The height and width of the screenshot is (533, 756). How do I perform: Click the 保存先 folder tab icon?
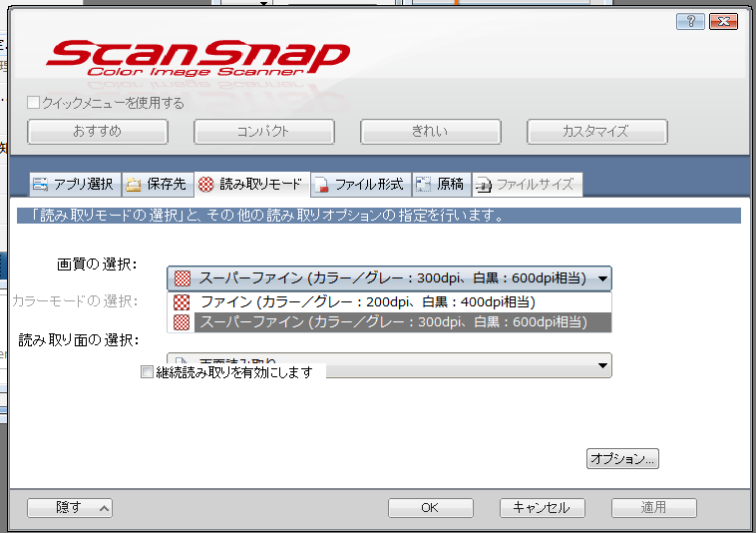134,185
